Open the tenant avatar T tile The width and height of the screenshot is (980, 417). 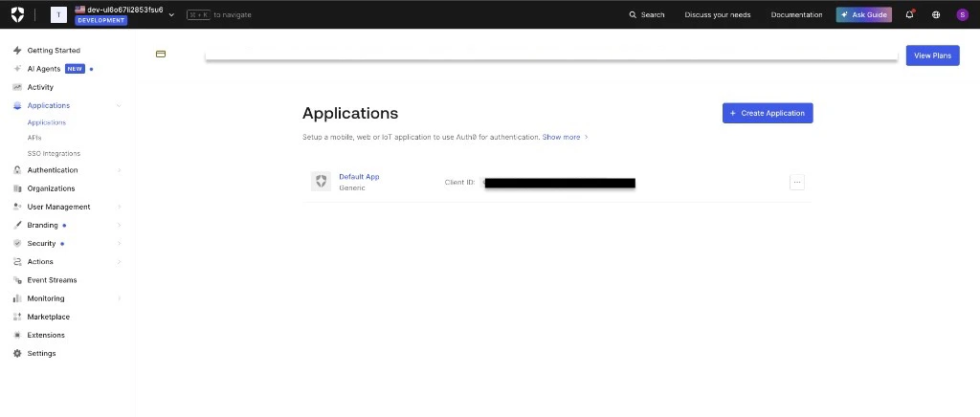tap(58, 14)
